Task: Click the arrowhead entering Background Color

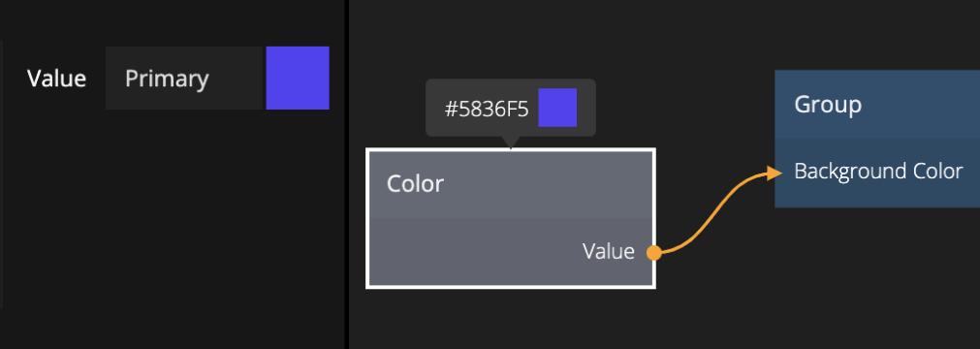Action: click(775, 172)
